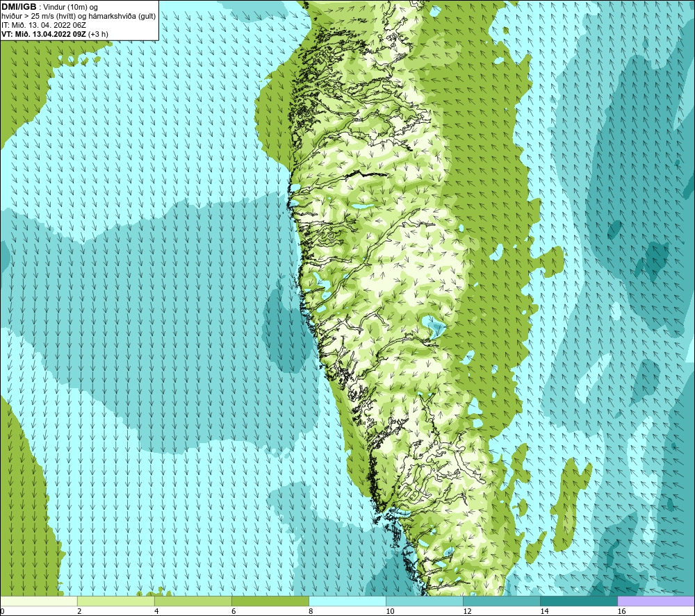Click the legend scale number "12"

pyautogui.click(x=467, y=611)
